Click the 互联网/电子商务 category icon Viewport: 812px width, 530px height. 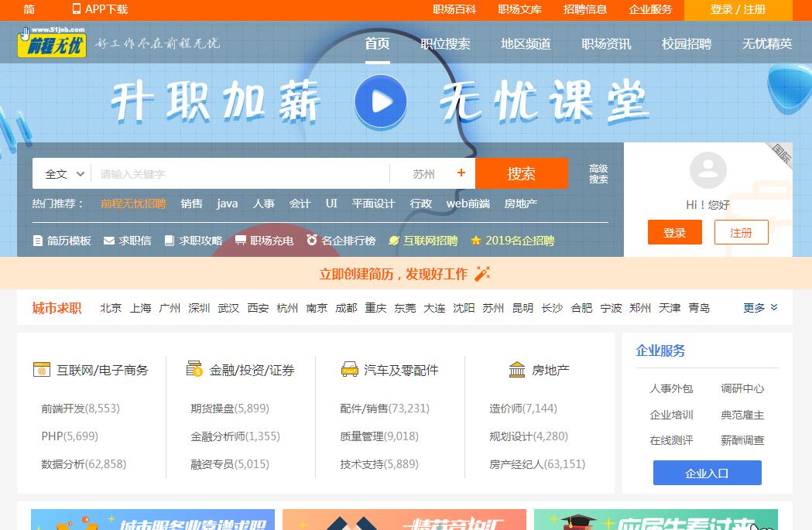[42, 370]
